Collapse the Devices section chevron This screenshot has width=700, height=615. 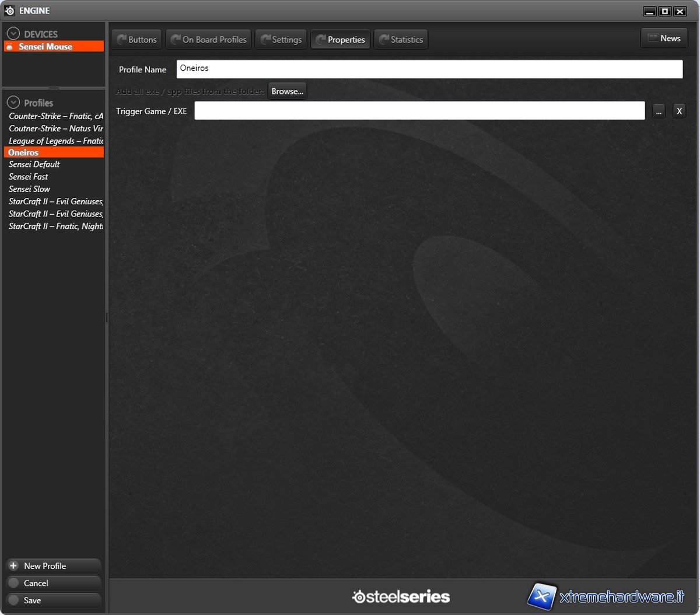pos(13,34)
